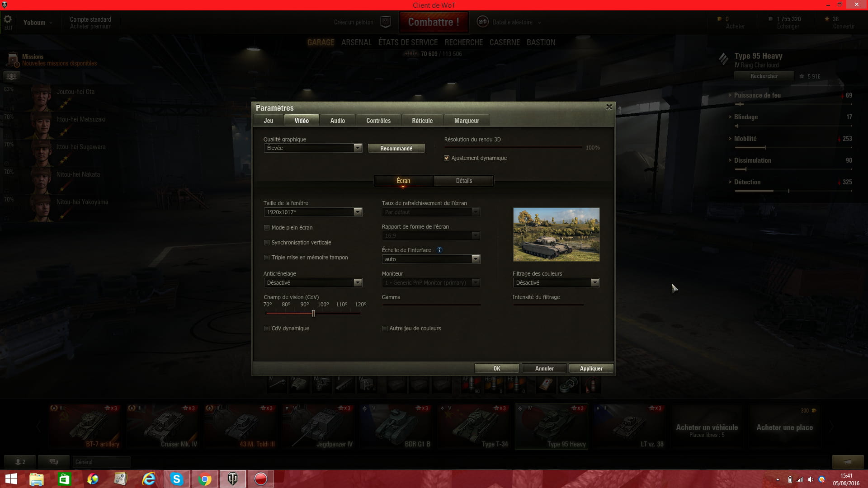This screenshot has width=868, height=488.
Task: Click the red recording app taskbar icon
Action: point(261,479)
